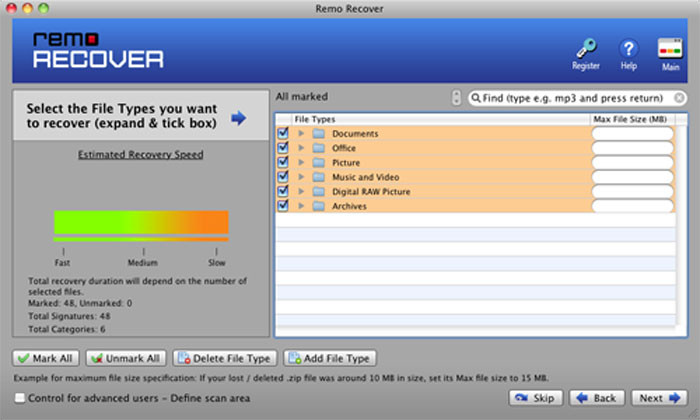Screen dimensions: 700x420
Task: Uncheck the Digital RAW Picture checkbox
Action: coord(283,191)
